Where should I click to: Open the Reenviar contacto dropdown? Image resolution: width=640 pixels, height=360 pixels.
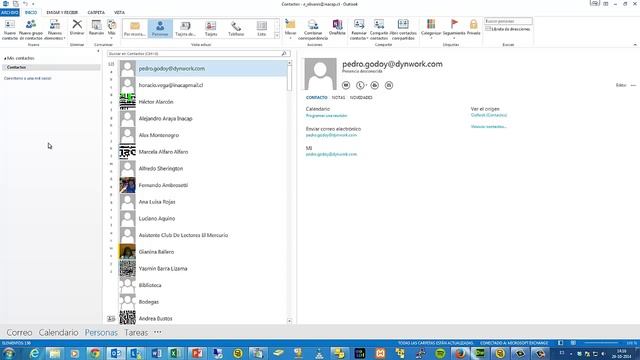[x=359, y=29]
